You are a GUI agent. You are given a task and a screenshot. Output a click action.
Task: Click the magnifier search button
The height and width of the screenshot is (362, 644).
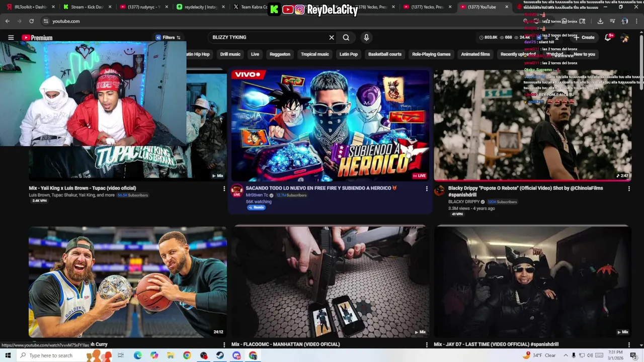[346, 37]
